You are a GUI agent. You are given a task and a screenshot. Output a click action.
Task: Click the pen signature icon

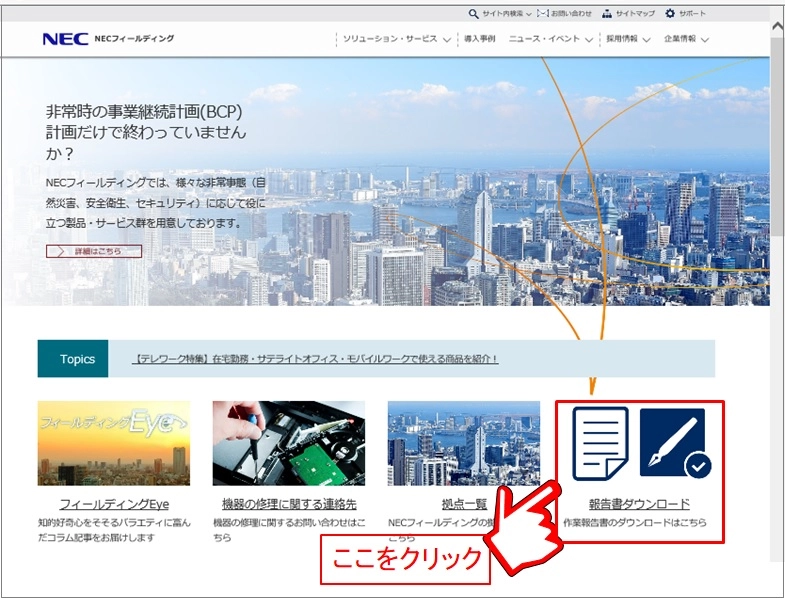[x=675, y=443]
